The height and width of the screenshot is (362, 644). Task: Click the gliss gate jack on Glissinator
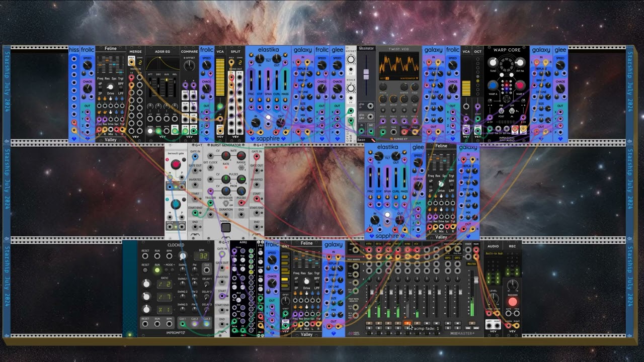tap(370, 117)
